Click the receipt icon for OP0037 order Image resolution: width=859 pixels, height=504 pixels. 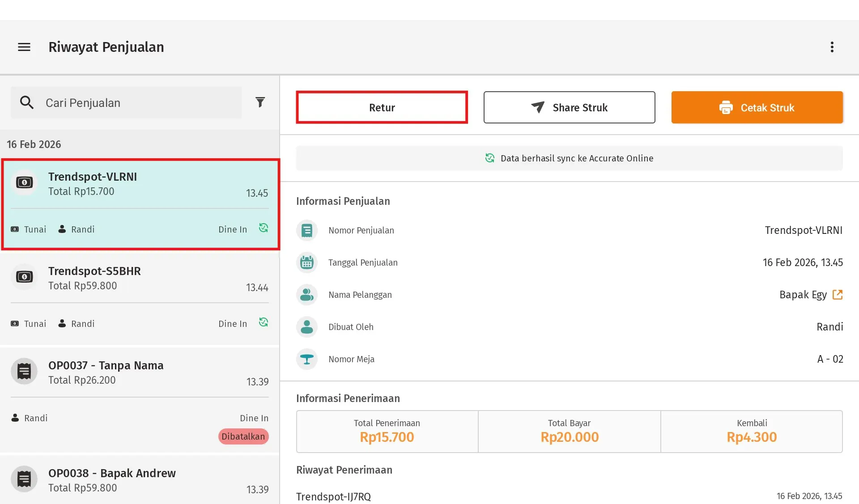click(x=24, y=371)
